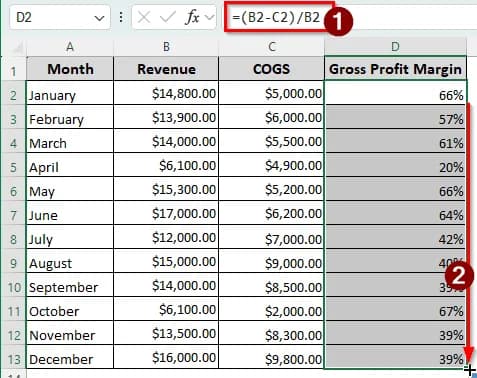Screen dimensions: 477x378
Task: Click July COGS $7,000.00
Action: [x=271, y=237]
